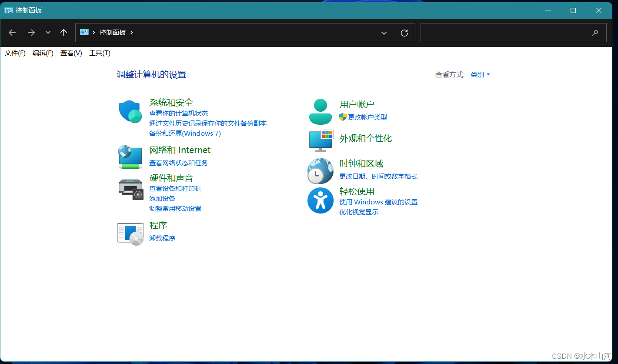This screenshot has width=618, height=364.
Task: Open 网络和 Internet category heading
Action: [180, 150]
